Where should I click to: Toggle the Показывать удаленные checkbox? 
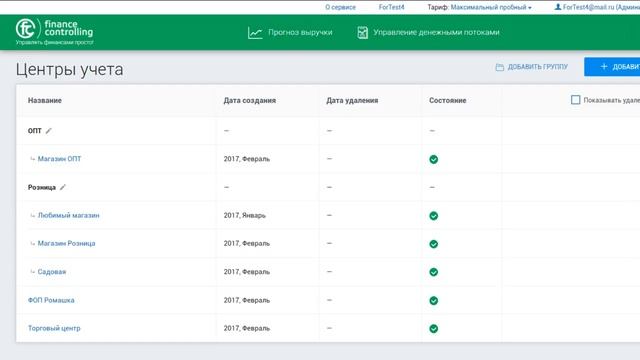(x=575, y=100)
